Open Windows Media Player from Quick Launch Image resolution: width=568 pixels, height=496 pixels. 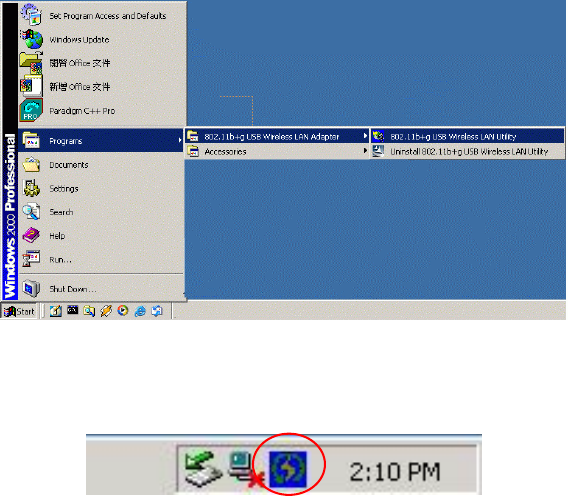click(x=123, y=310)
